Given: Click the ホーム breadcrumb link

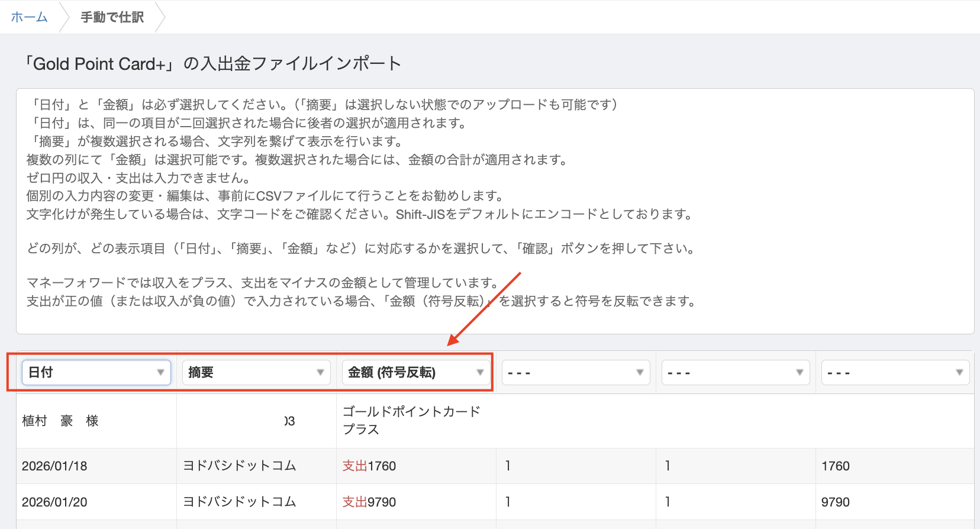Looking at the screenshot, I should click(29, 17).
